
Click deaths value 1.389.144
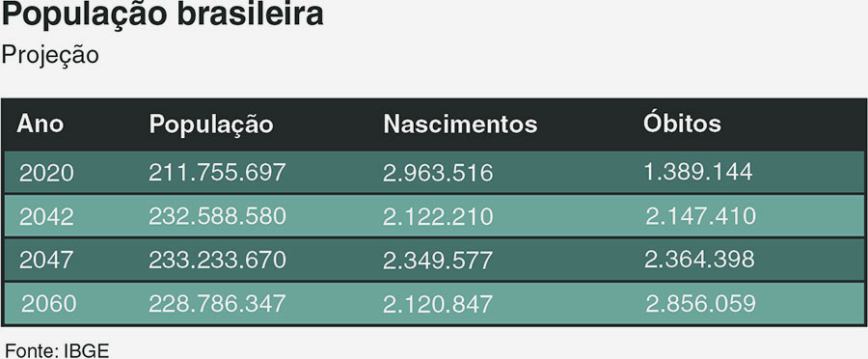(698, 173)
